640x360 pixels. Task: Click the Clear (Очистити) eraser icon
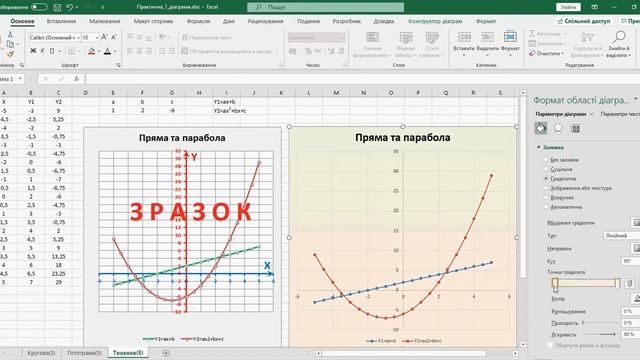point(532,53)
